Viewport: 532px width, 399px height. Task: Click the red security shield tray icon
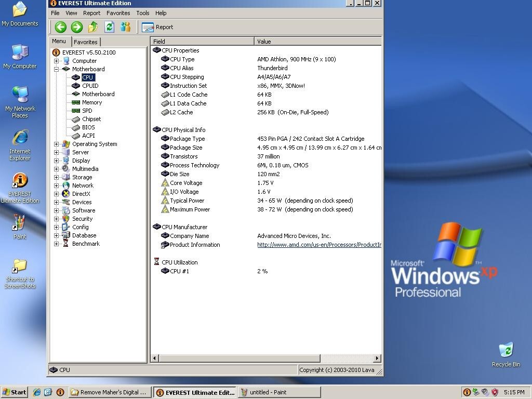pyautogui.click(x=495, y=392)
